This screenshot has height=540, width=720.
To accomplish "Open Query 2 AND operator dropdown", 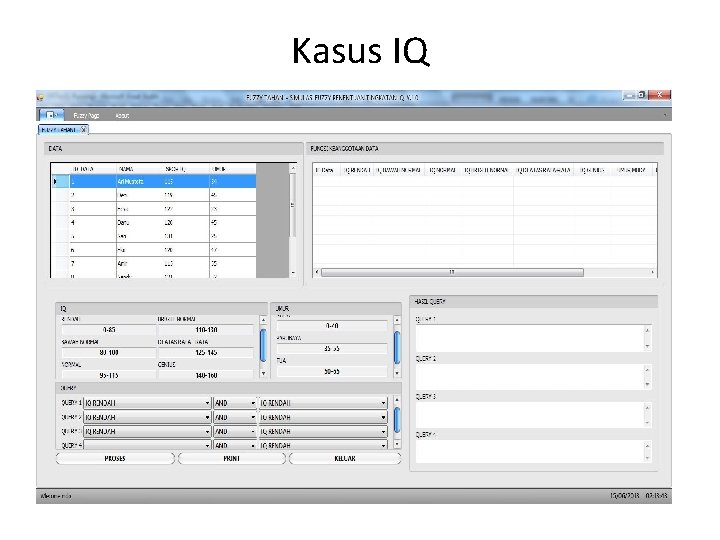I will tap(235, 417).
